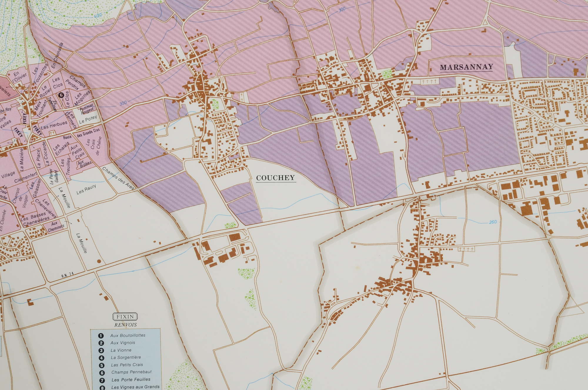Click the circled 4 beside La Sorgentière
Image resolution: width=588 pixels, height=390 pixels.
pos(101,358)
